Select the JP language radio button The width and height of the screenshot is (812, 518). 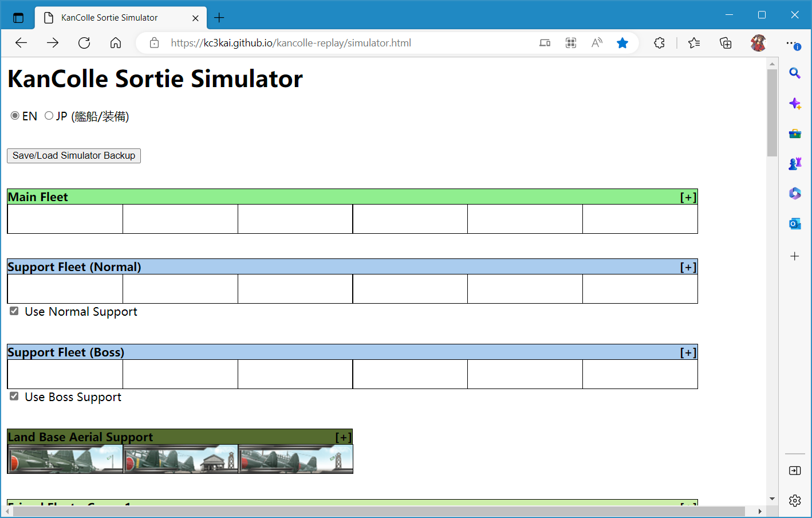49,116
